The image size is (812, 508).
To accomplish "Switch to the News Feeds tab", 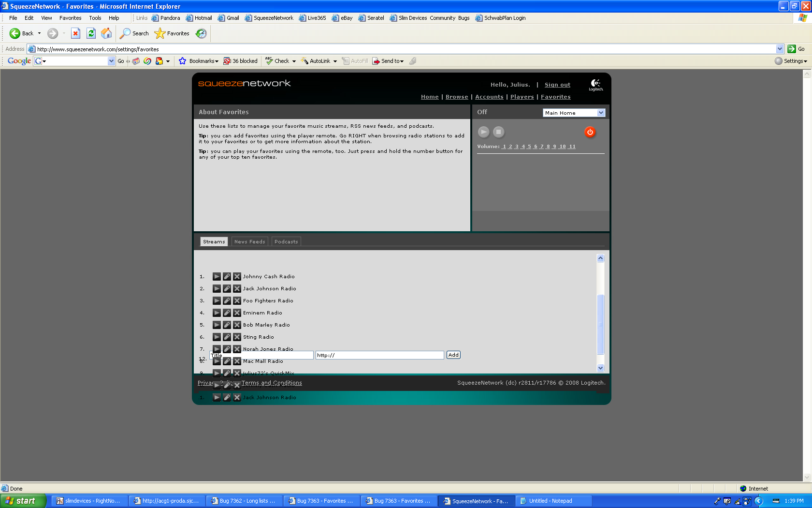I will point(249,241).
